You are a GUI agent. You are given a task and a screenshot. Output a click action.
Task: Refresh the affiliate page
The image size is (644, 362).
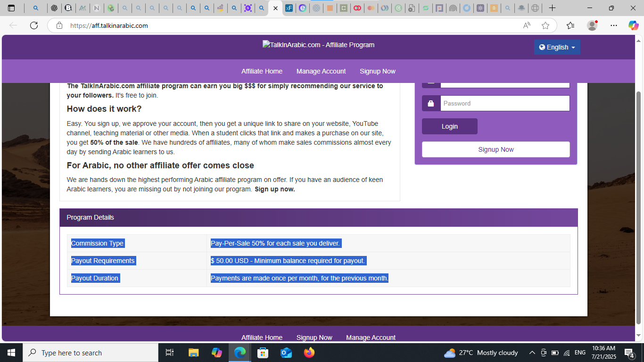pyautogui.click(x=34, y=25)
